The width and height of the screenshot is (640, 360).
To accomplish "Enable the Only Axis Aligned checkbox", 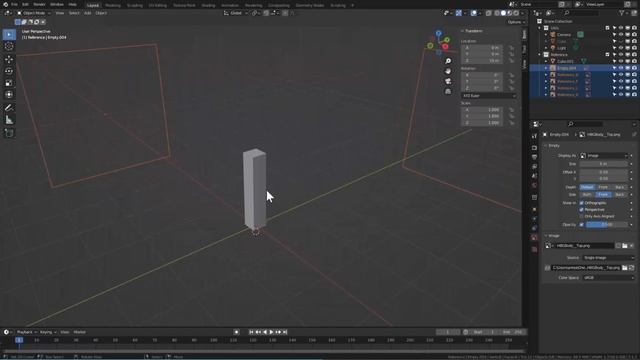I will coord(581,216).
